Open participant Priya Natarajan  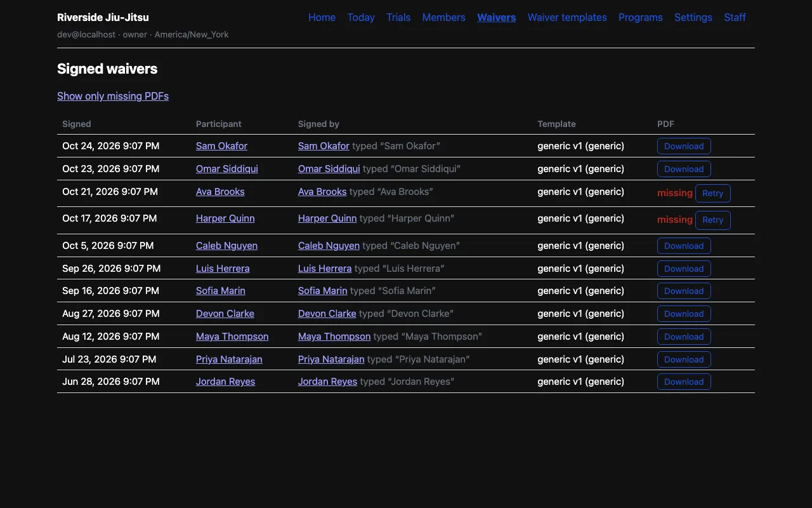pos(229,359)
